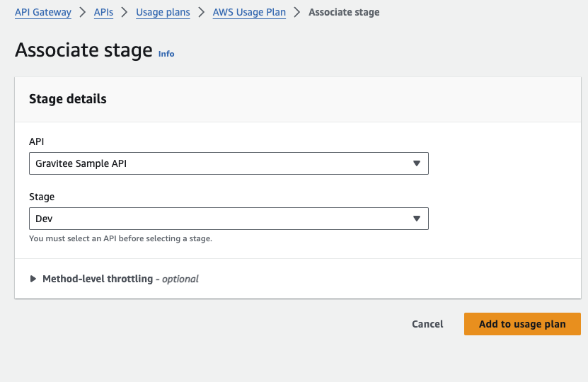Click the Method-level throttling optional label
The width and height of the screenshot is (588, 382).
click(120, 279)
